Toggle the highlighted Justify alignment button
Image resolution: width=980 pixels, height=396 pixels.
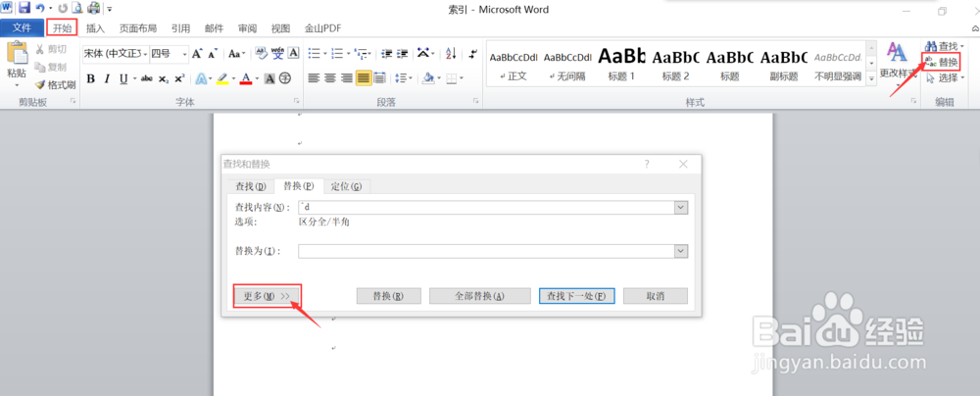[364, 78]
